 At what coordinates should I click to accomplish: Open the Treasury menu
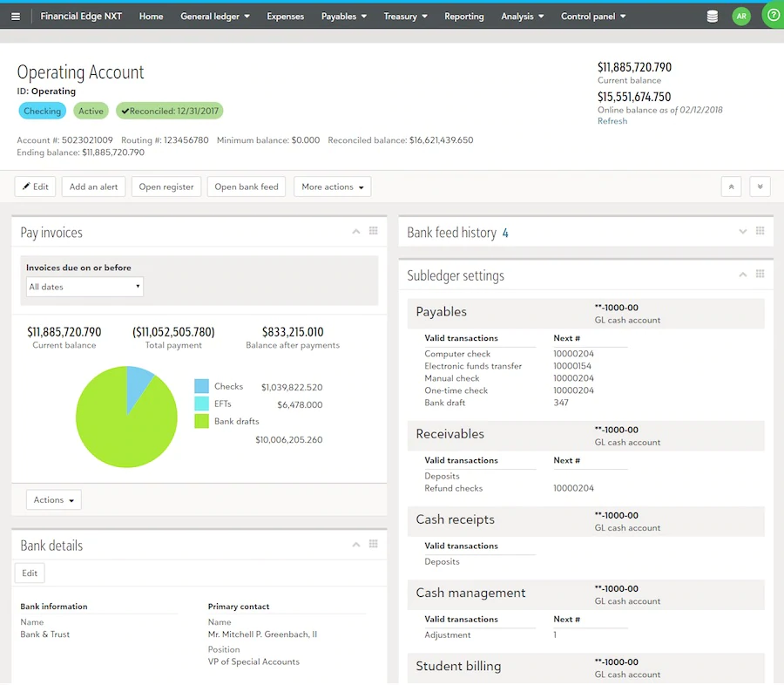click(405, 17)
